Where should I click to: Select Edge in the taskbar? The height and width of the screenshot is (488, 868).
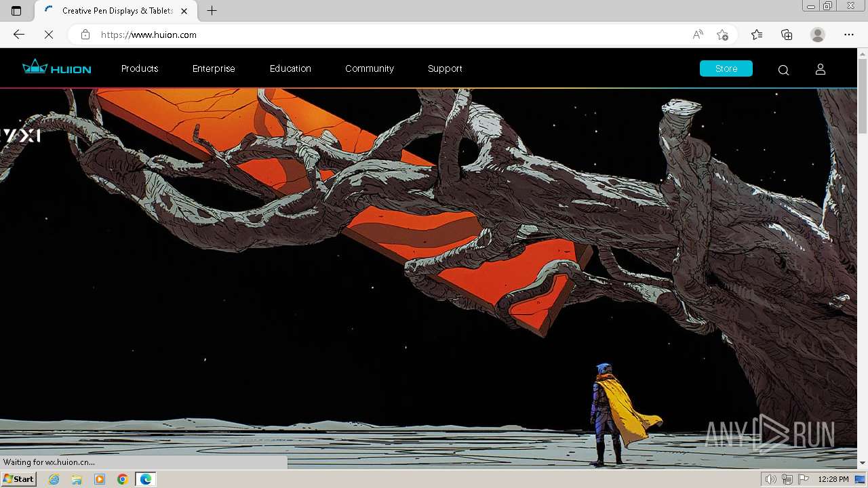(x=146, y=479)
